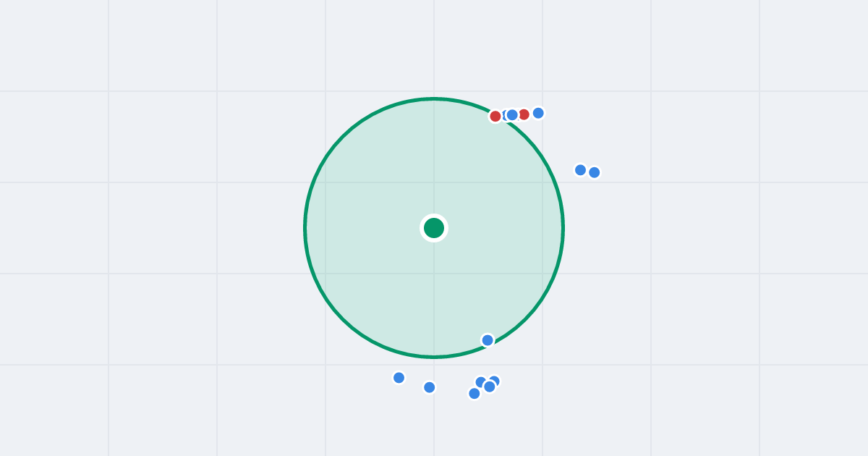Image resolution: width=868 pixels, height=456 pixels.
Task: Select the left dot of the isolated blue pair
Action: pos(580,170)
